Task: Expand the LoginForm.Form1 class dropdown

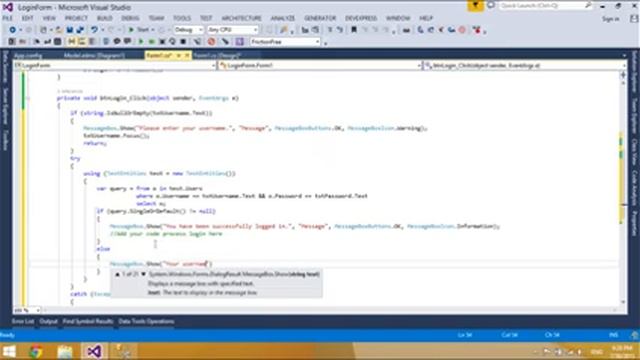Action: pyautogui.click(x=420, y=65)
